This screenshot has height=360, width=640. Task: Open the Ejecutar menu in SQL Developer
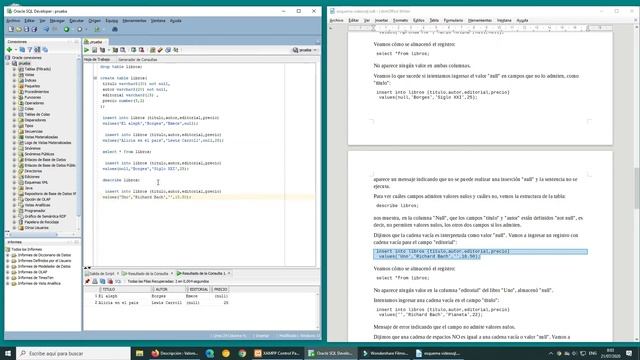[76, 20]
